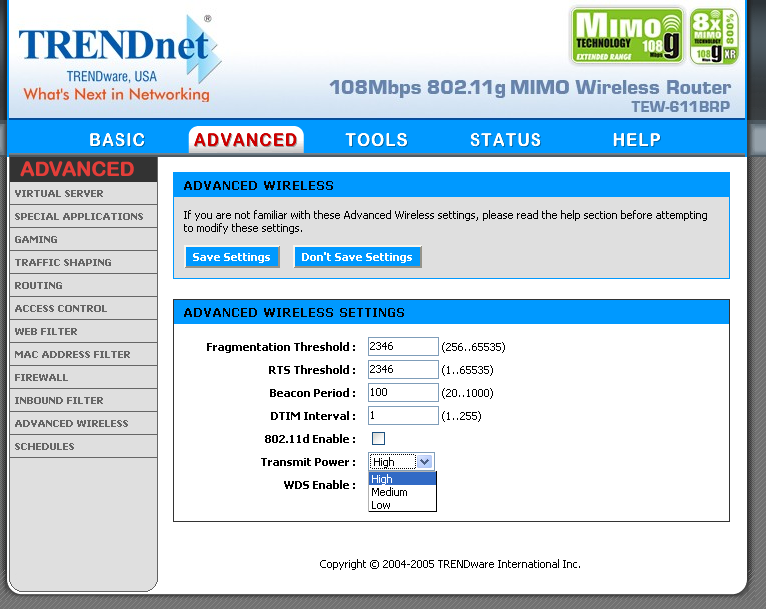Screen dimensions: 766x609
Task: Open Traffic Shaping sidebar item
Action: 83,262
